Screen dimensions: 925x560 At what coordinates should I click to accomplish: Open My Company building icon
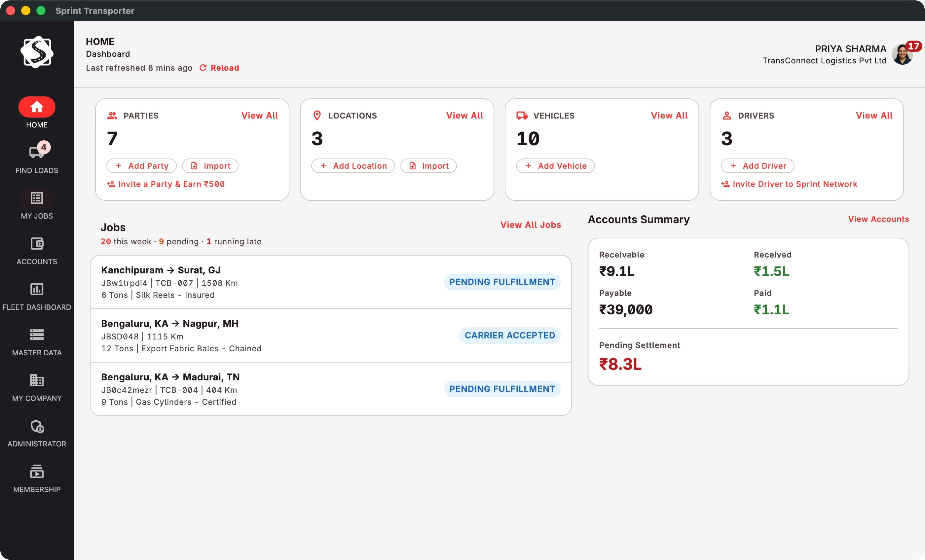pyautogui.click(x=37, y=380)
